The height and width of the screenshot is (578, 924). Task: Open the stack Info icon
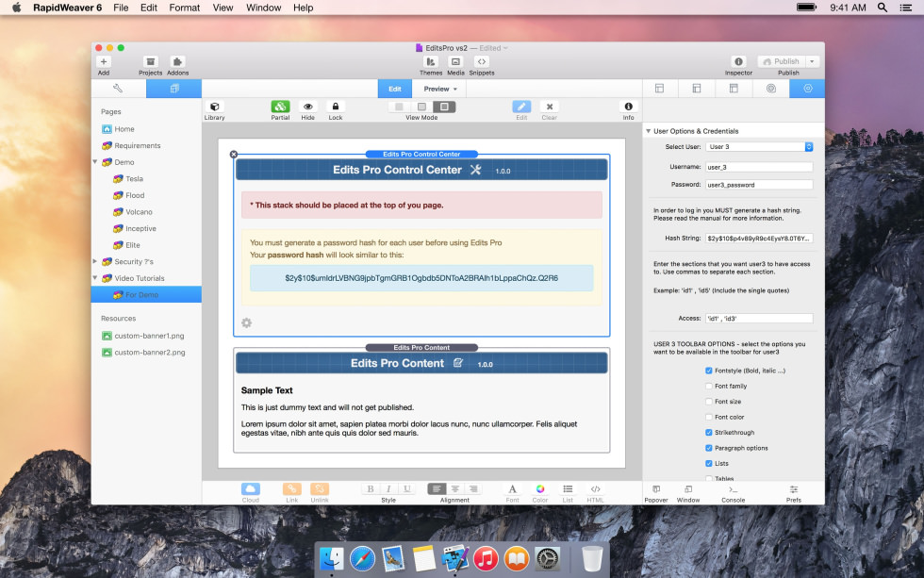(x=628, y=107)
